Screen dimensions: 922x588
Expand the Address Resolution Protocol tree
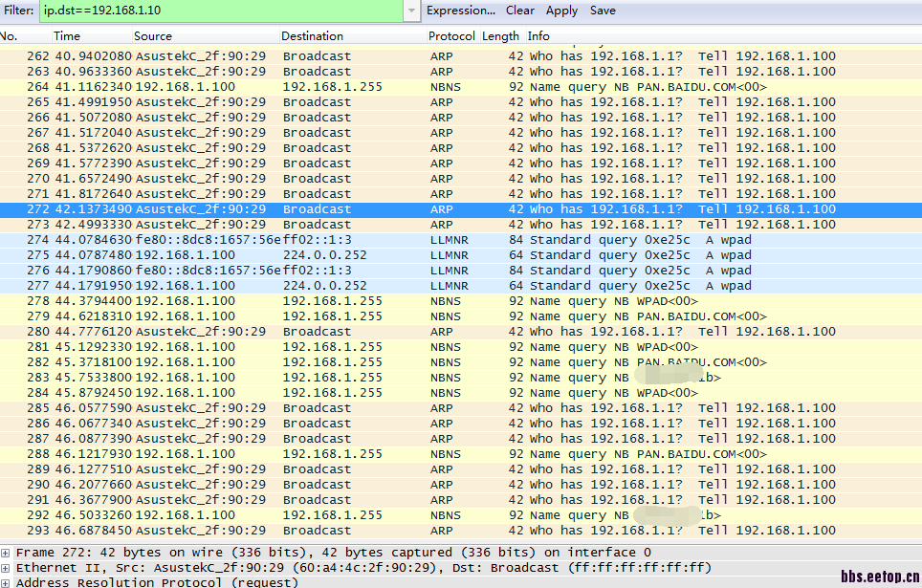(6, 582)
